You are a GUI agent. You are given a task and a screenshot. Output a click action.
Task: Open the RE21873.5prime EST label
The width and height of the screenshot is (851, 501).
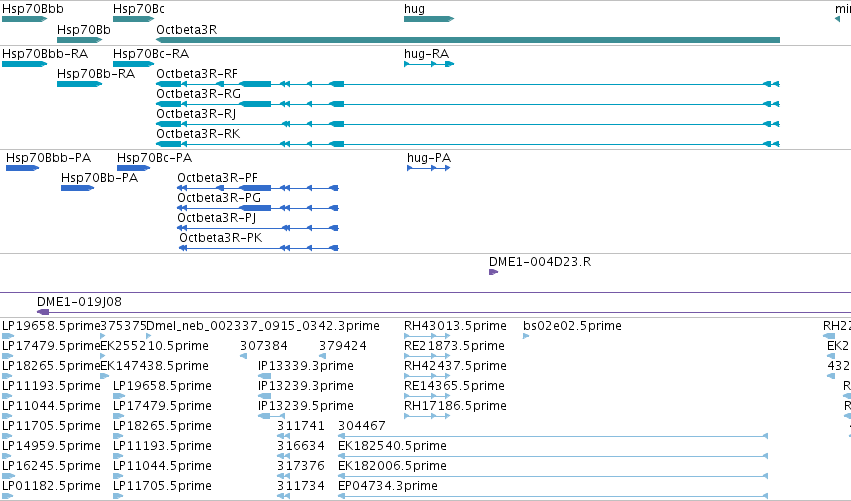click(454, 346)
